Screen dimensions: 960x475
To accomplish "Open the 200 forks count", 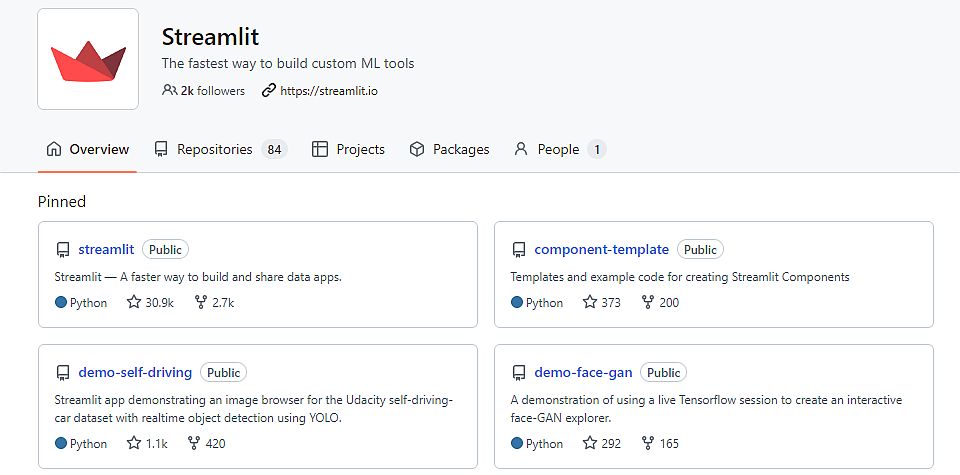I will (x=669, y=302).
